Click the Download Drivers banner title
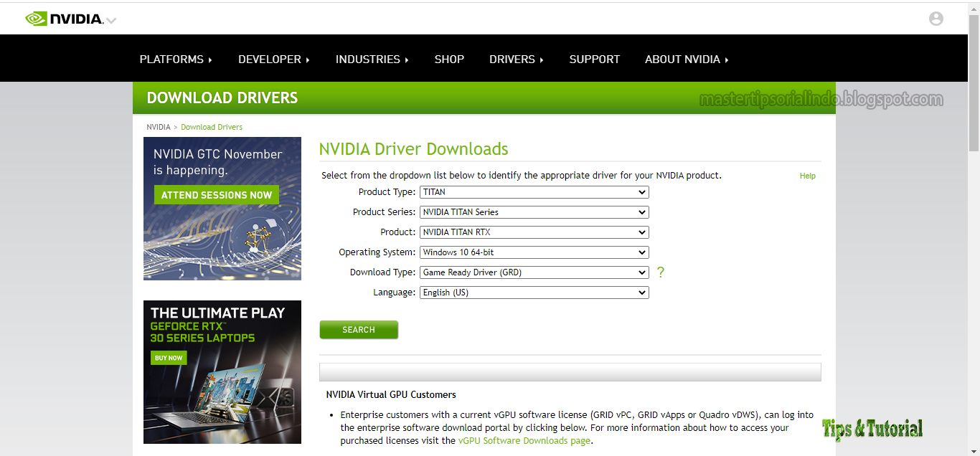 click(222, 98)
